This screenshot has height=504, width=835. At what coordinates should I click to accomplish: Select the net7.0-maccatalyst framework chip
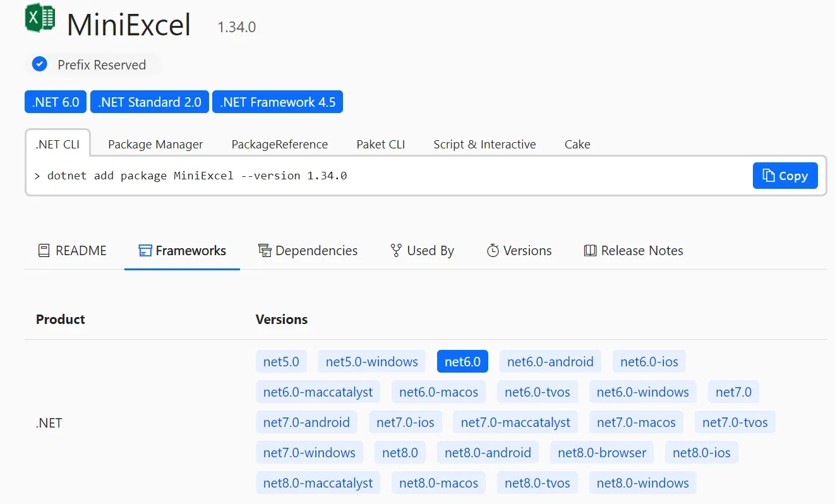(515, 422)
